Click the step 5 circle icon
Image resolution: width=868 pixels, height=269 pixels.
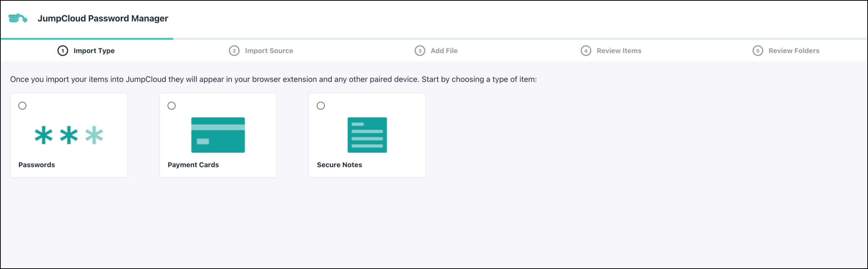[x=758, y=51]
